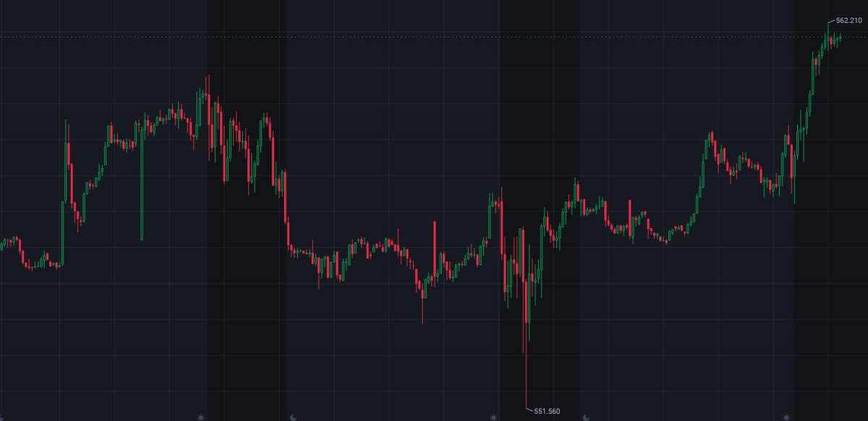This screenshot has width=868, height=421.
Task: Click the leftmost sun session marker
Action: point(202,417)
